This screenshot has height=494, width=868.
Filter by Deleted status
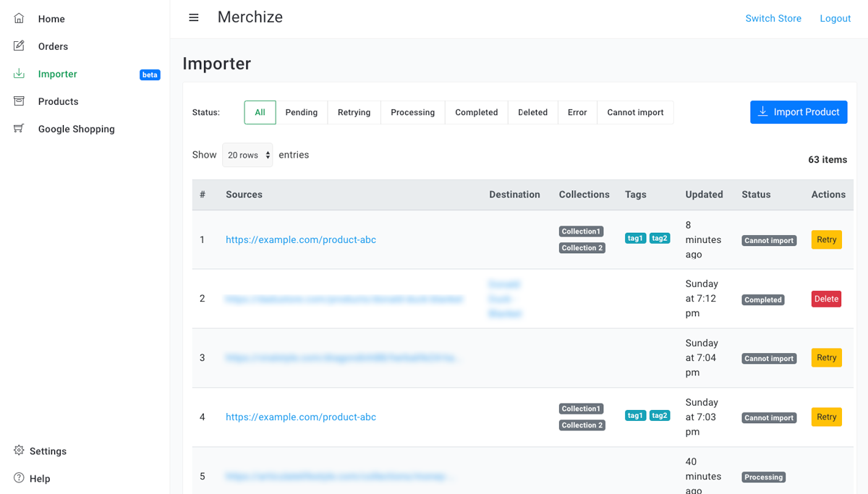pyautogui.click(x=533, y=112)
